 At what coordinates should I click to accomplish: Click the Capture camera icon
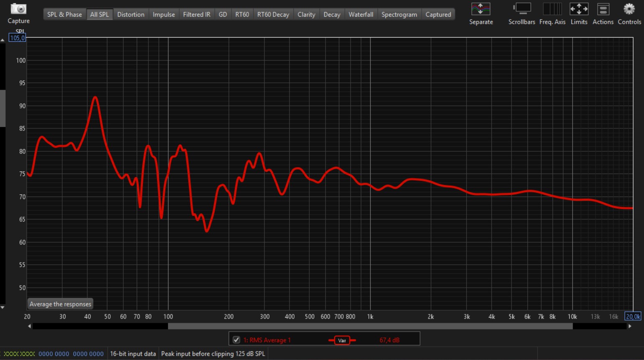pyautogui.click(x=18, y=9)
